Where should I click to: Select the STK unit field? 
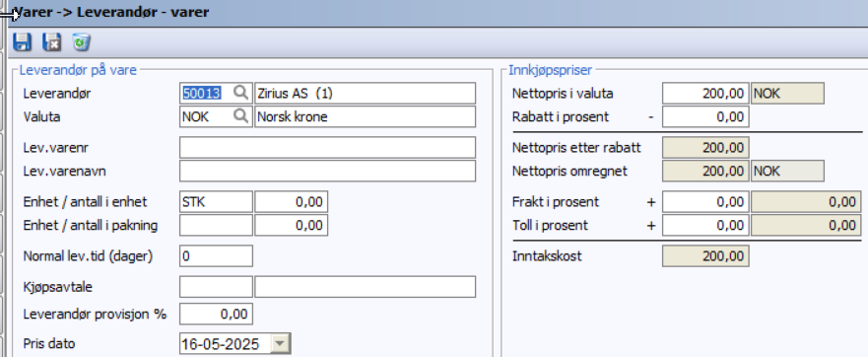click(x=216, y=202)
